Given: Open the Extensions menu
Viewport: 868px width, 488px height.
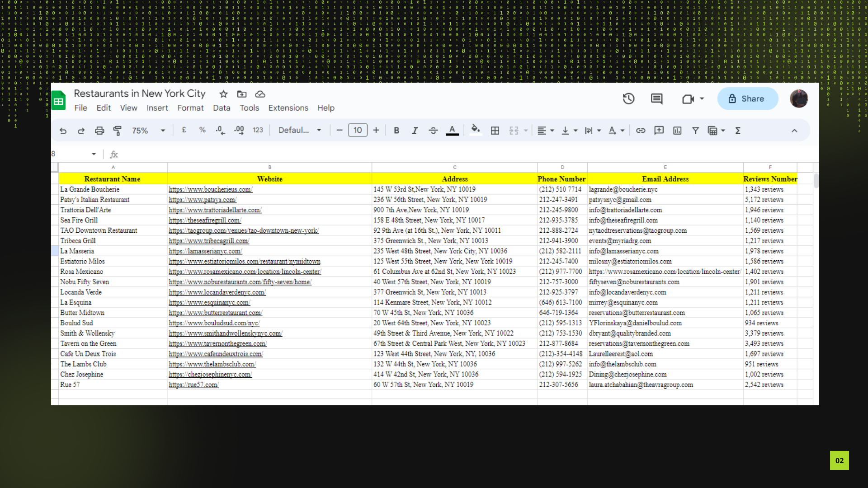Looking at the screenshot, I should 288,108.
